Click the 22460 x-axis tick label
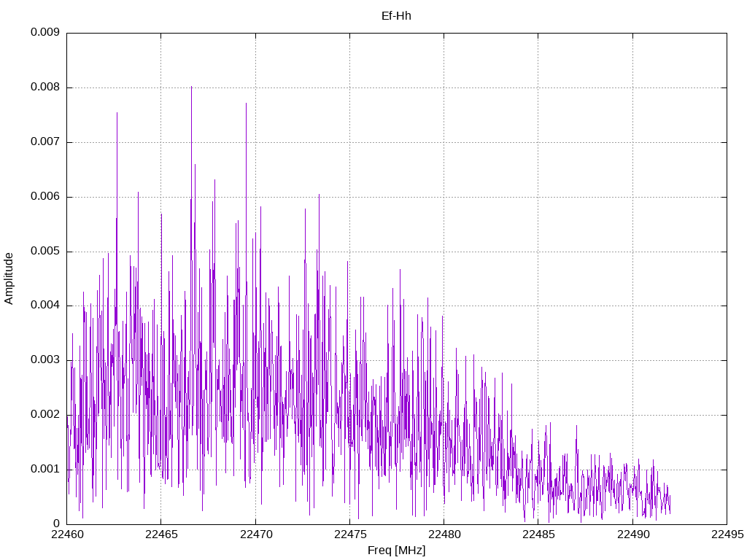 tap(67, 534)
